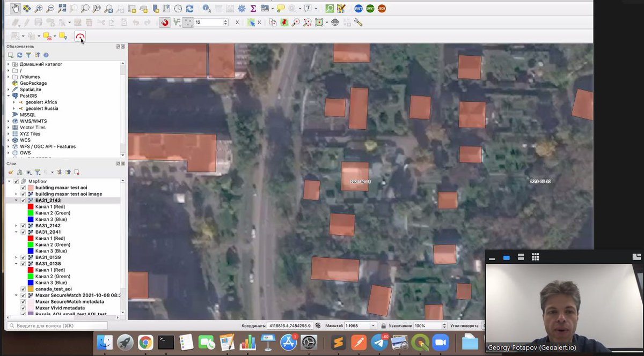Click Remove Layer icon in Layers panel

point(77,172)
